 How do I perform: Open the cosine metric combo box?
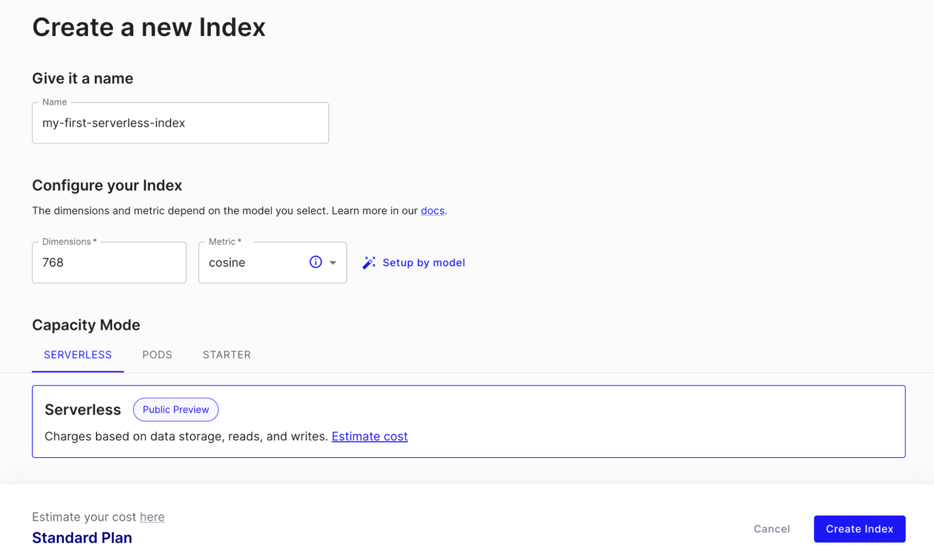272,262
